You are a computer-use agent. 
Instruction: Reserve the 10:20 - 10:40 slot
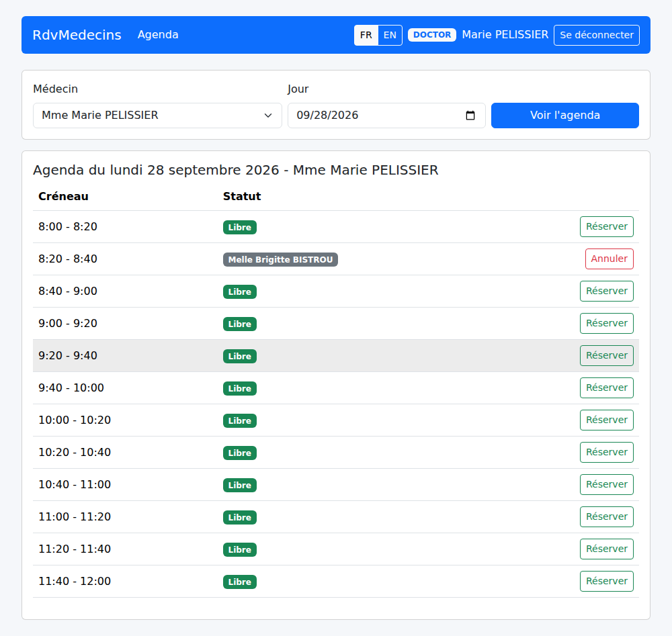tap(606, 452)
